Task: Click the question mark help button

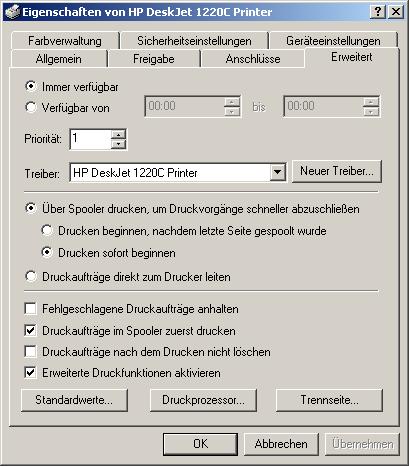Action: click(377, 12)
